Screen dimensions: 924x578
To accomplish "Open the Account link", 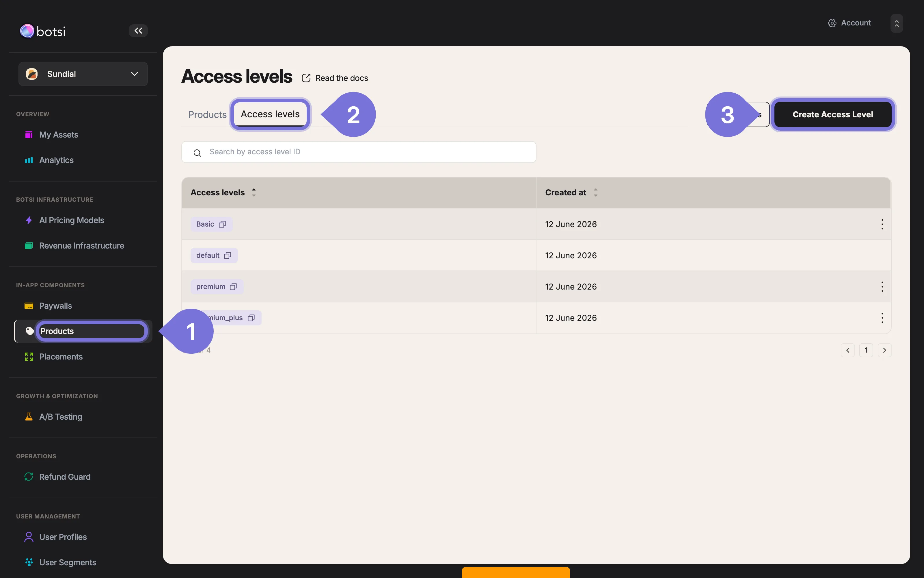I will click(x=856, y=23).
